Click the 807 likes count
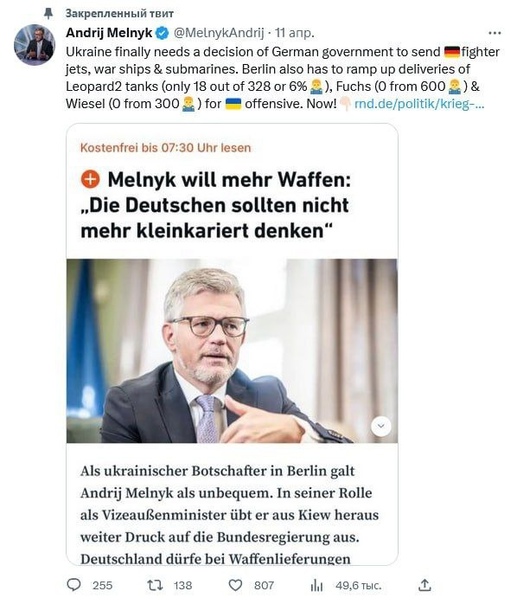This screenshot has width=517, height=604. coord(264,586)
